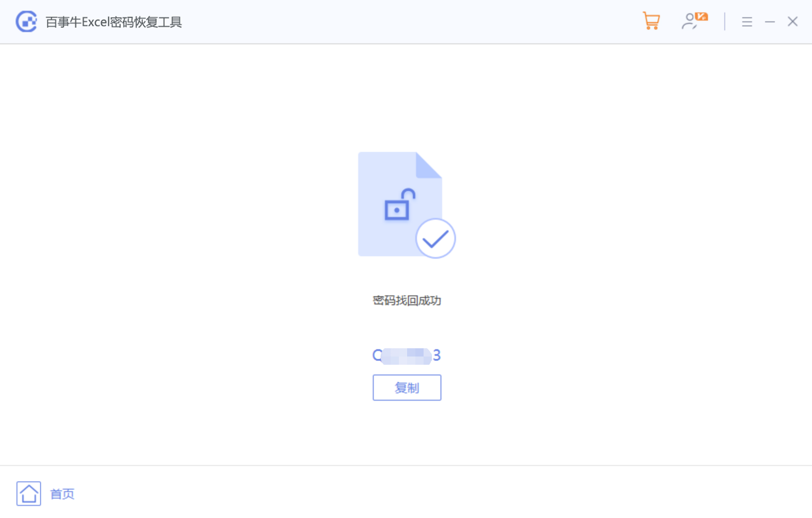Minimize the application window
The height and width of the screenshot is (518, 812).
pos(770,21)
